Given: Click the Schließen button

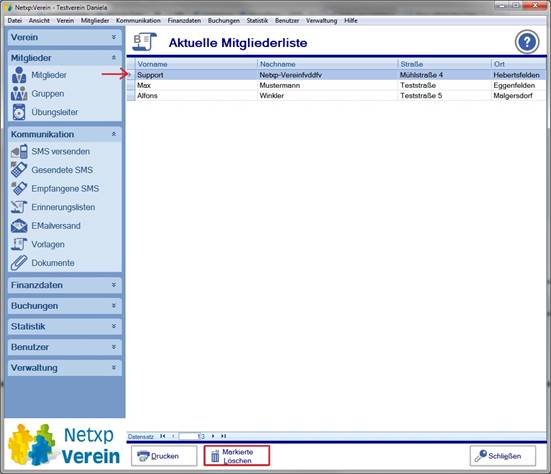Looking at the screenshot, I should click(x=503, y=456).
